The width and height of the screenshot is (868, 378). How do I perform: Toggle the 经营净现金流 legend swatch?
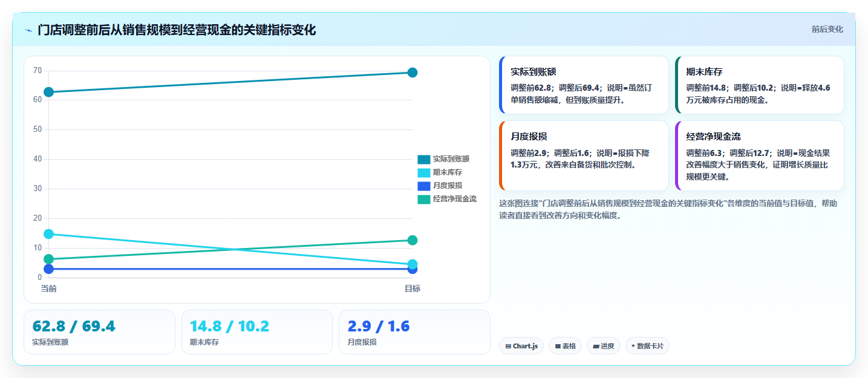(x=423, y=199)
